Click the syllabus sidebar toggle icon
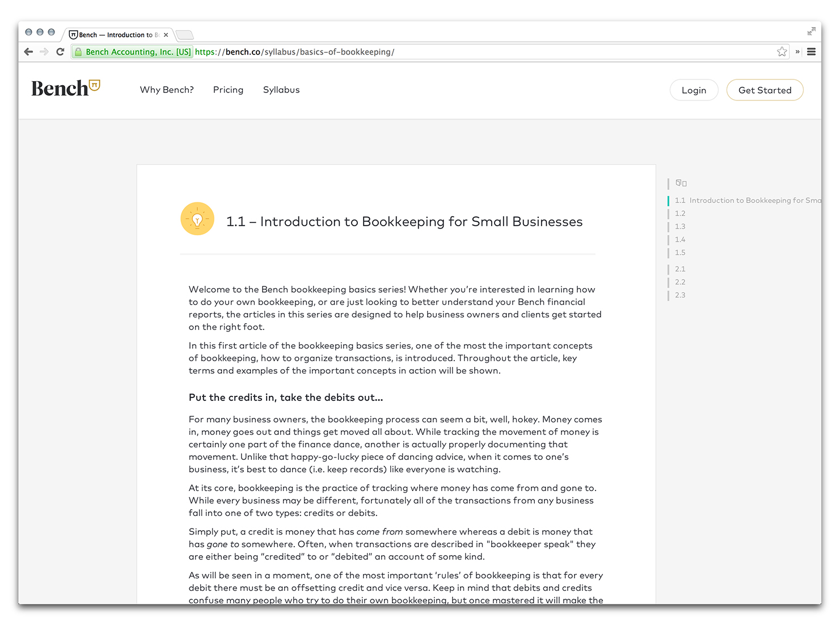Viewport: 840px width, 626px height. (x=681, y=183)
